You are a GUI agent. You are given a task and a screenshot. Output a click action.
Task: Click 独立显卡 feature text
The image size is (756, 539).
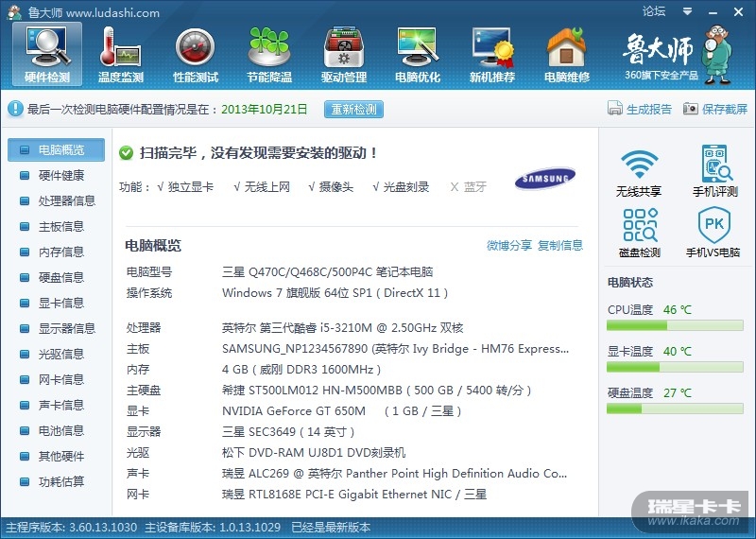[x=191, y=186]
